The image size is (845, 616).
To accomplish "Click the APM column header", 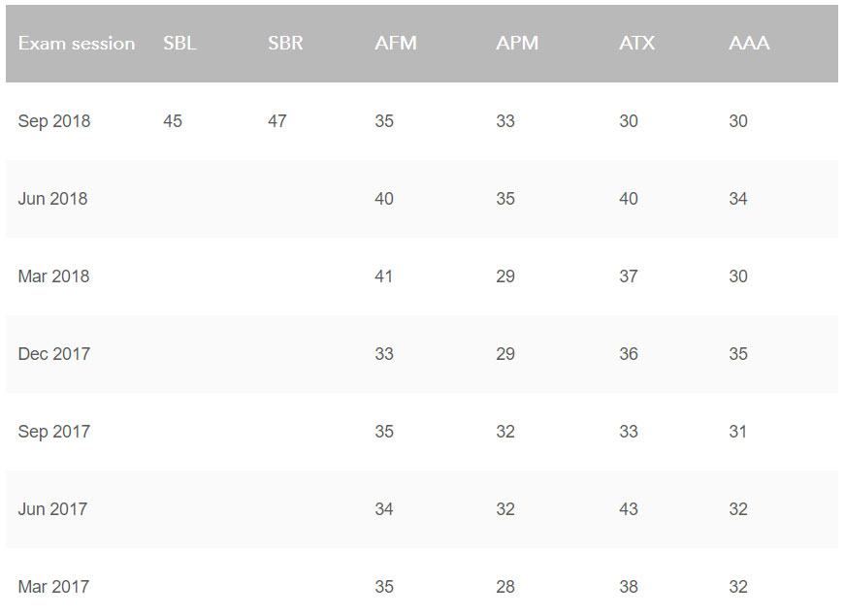I will click(x=517, y=43).
